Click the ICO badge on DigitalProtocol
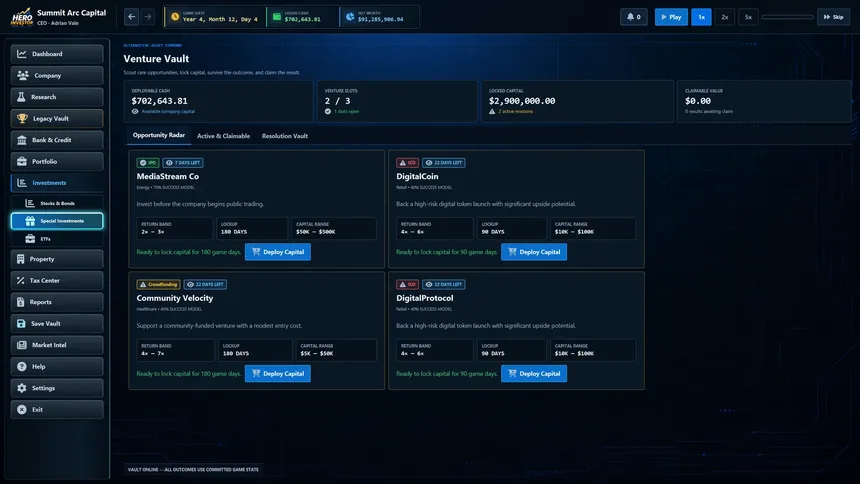Viewport: 860px width, 484px height. [x=408, y=284]
